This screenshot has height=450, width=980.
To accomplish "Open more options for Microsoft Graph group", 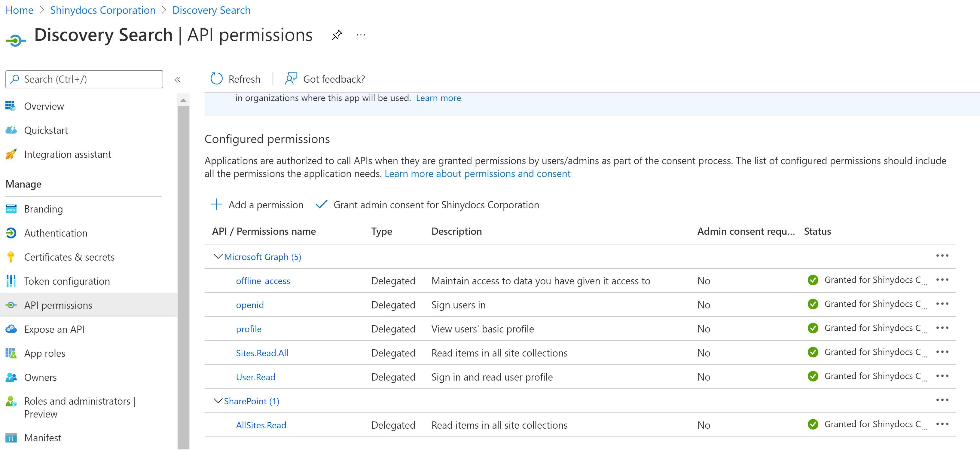I will tap(942, 256).
